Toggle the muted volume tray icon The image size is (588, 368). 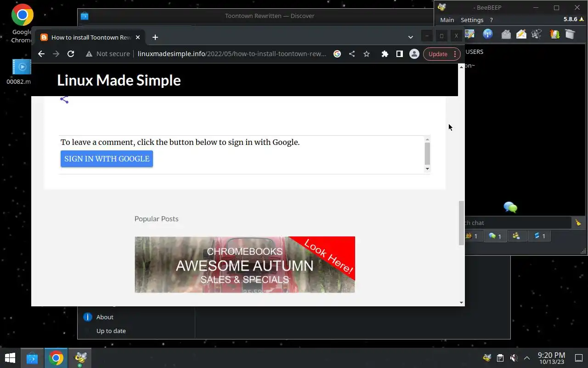pos(514,358)
